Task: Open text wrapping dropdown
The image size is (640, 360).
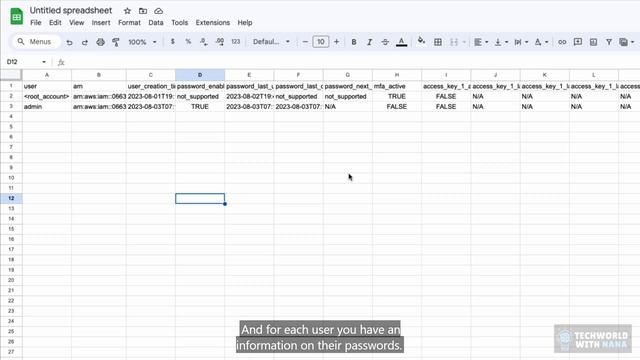Action: (521, 42)
